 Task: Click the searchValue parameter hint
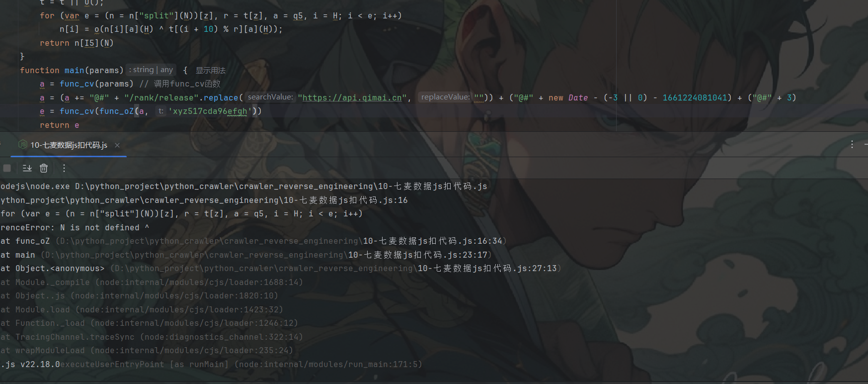coord(271,97)
